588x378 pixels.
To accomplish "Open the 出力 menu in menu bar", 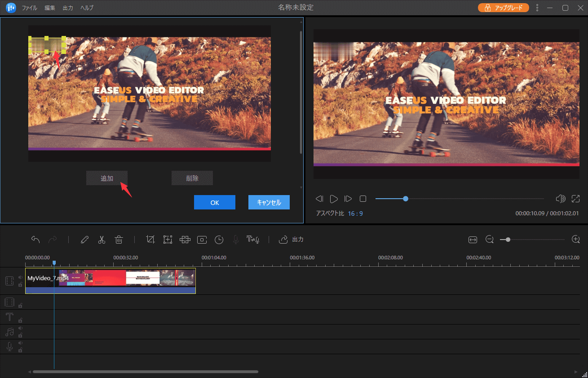I will [68, 8].
